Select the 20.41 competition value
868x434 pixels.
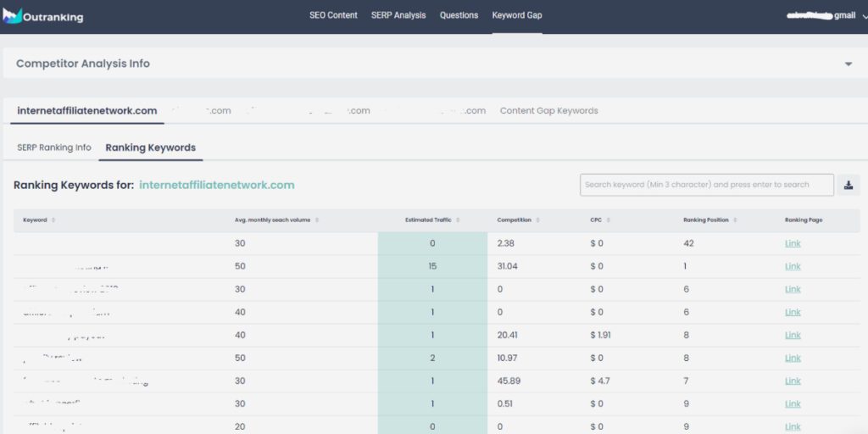coord(507,335)
